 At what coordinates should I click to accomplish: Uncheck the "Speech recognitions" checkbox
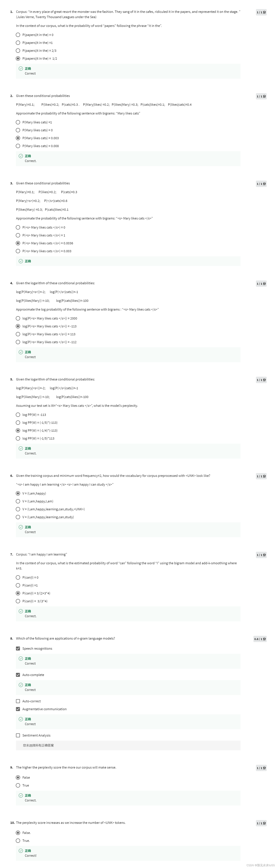(x=18, y=648)
